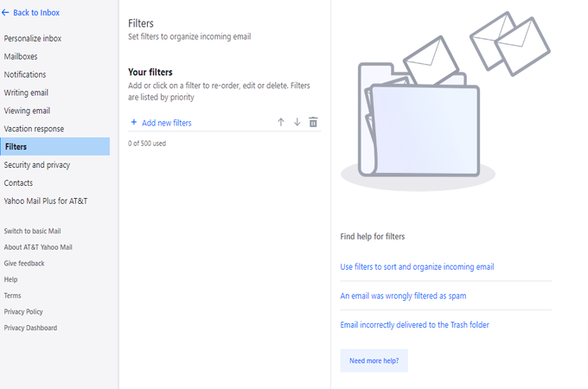Open Vacation response settings
Screen dimensions: 588x389
(34, 129)
